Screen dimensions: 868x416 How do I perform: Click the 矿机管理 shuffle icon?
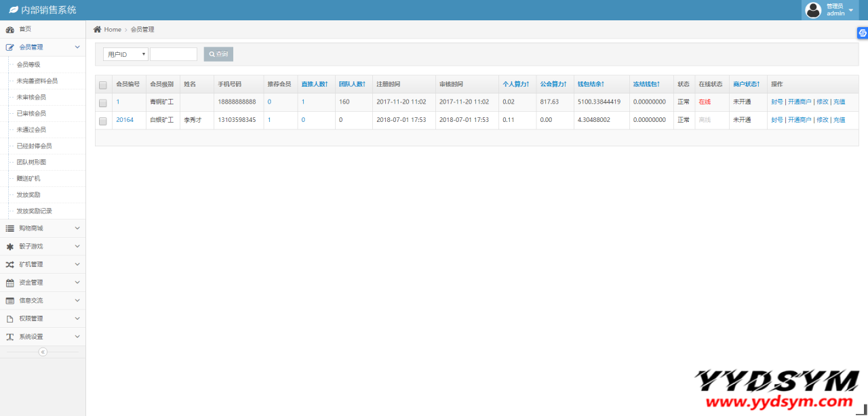pos(9,264)
